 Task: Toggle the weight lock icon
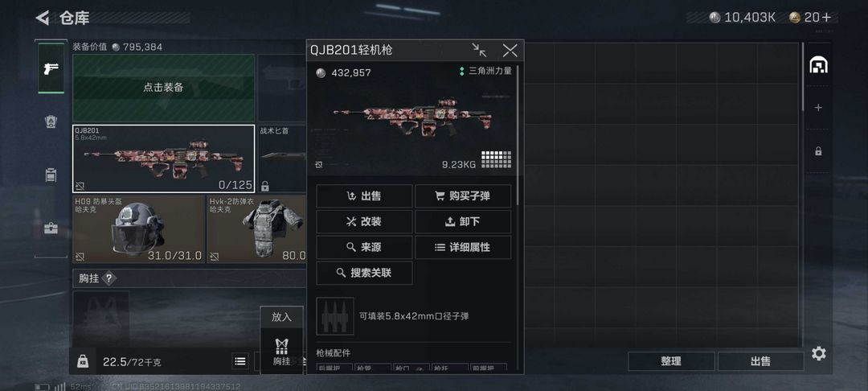pyautogui.click(x=83, y=362)
